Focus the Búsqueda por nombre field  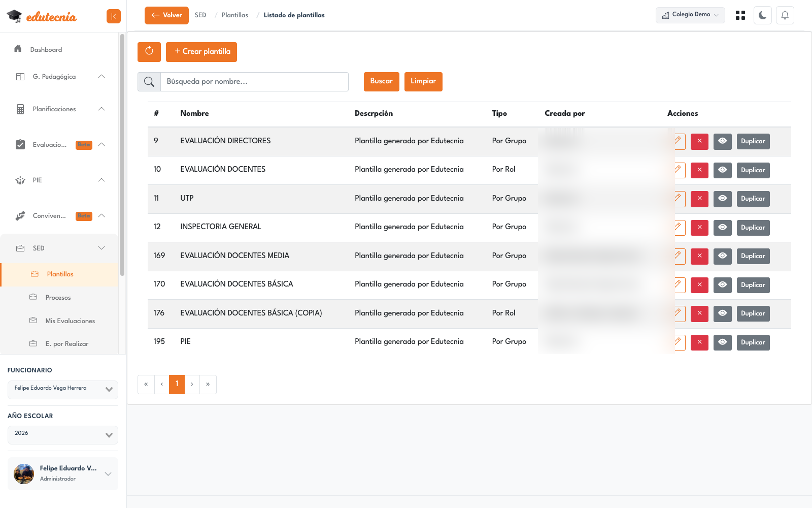pyautogui.click(x=255, y=82)
